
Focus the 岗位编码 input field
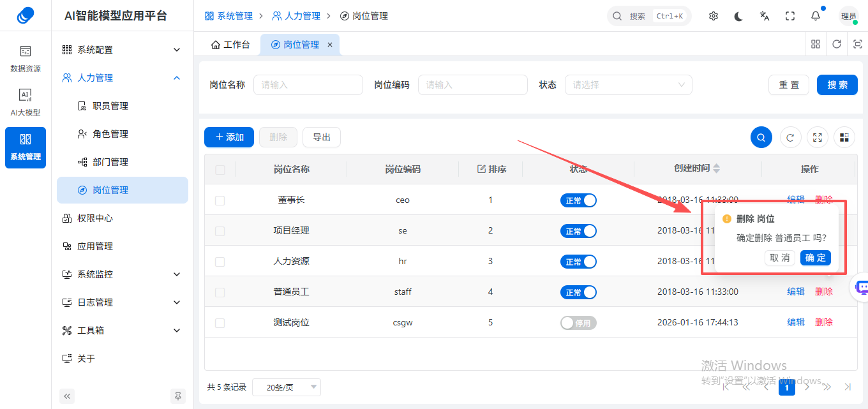click(473, 85)
